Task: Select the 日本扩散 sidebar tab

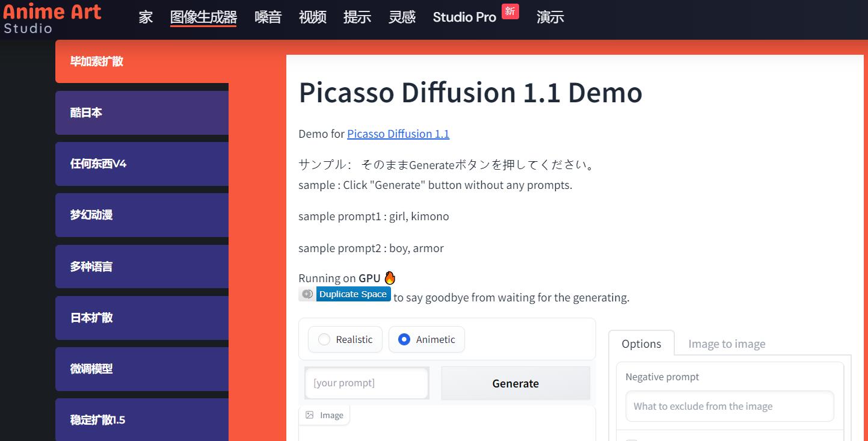Action: (x=142, y=318)
